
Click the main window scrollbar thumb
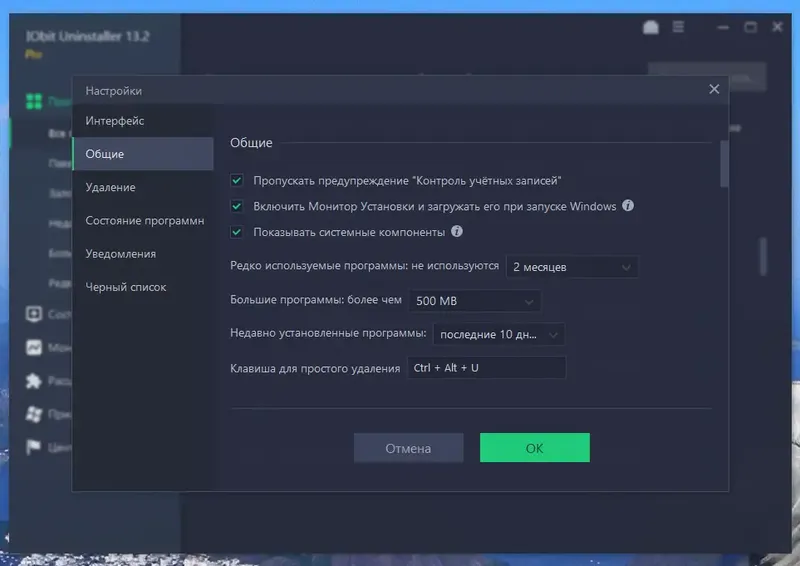point(763,256)
